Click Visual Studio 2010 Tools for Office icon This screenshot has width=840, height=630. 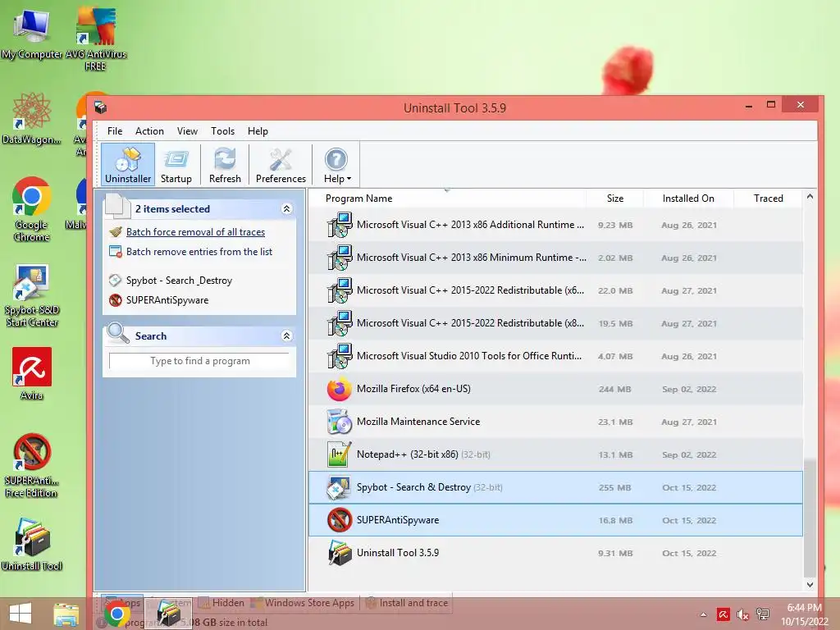[x=340, y=356]
